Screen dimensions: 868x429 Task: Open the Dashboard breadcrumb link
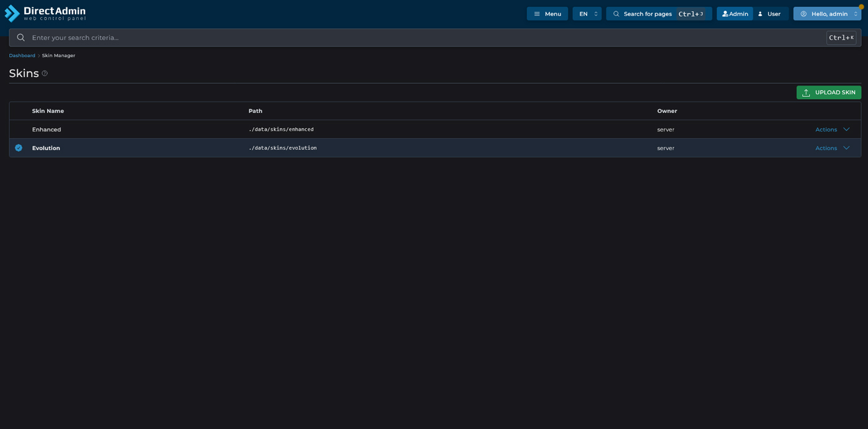coord(22,55)
